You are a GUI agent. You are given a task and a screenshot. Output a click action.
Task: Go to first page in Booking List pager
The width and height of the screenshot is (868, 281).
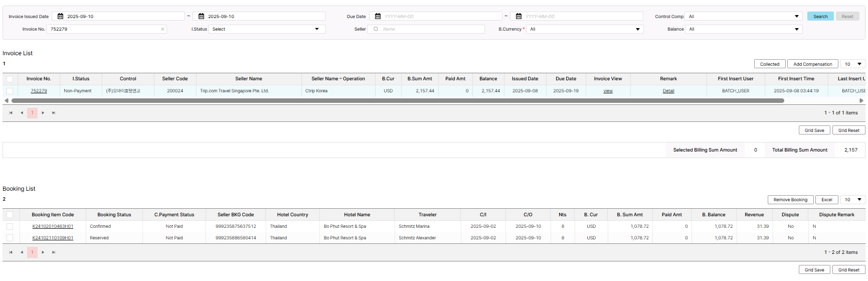pos(11,252)
